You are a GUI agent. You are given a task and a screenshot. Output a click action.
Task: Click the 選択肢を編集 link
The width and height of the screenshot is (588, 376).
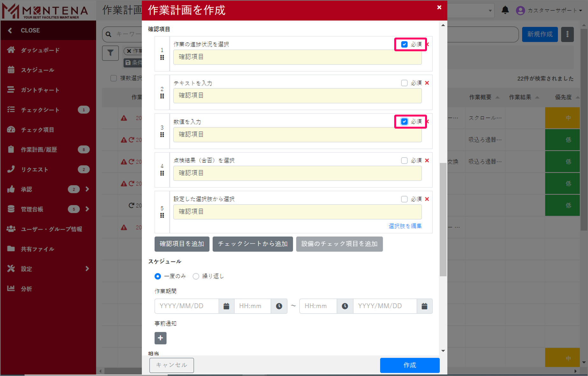[x=405, y=226]
